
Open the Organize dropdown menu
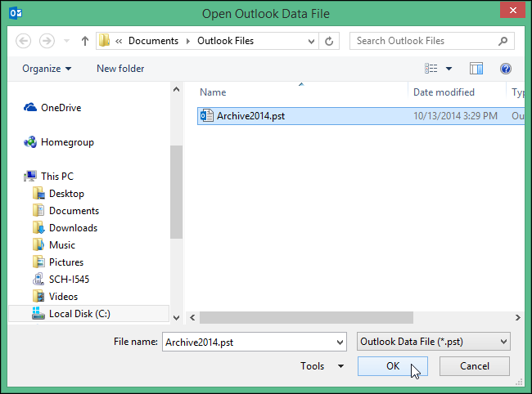47,69
